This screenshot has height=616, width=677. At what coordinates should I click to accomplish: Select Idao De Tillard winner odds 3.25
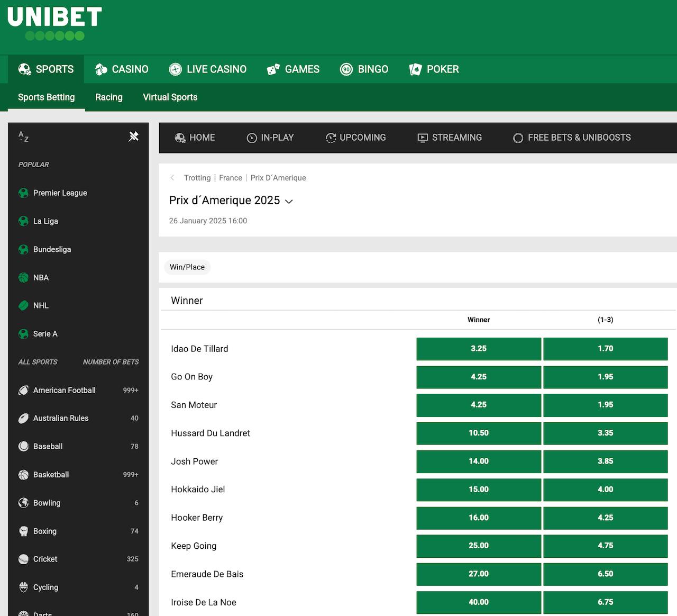pos(479,349)
